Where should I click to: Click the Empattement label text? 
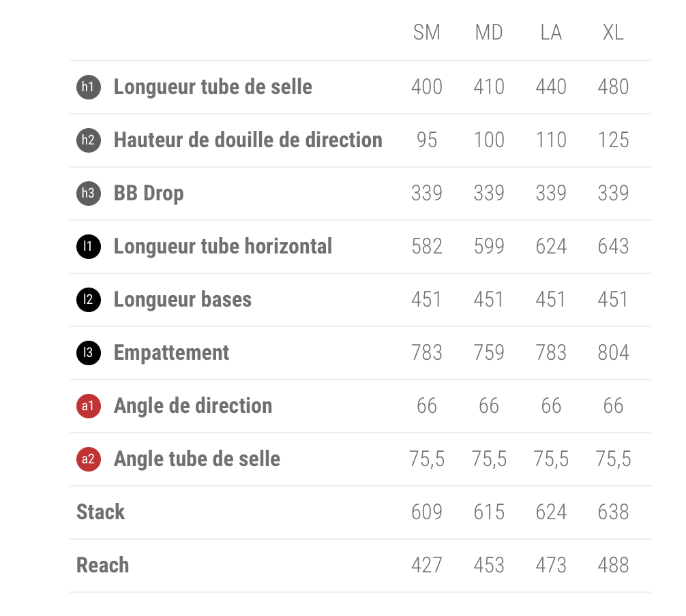171,353
